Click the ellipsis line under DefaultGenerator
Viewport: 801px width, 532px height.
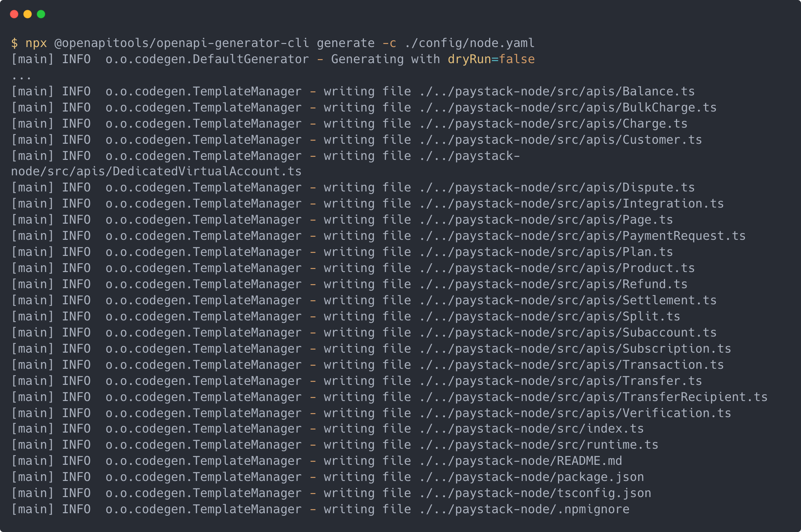(x=22, y=78)
